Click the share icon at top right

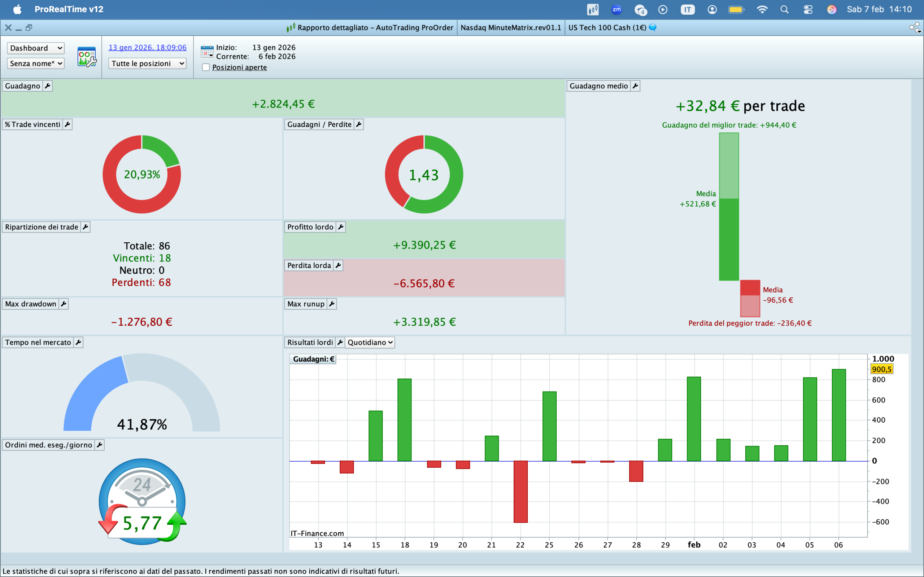coord(915,27)
